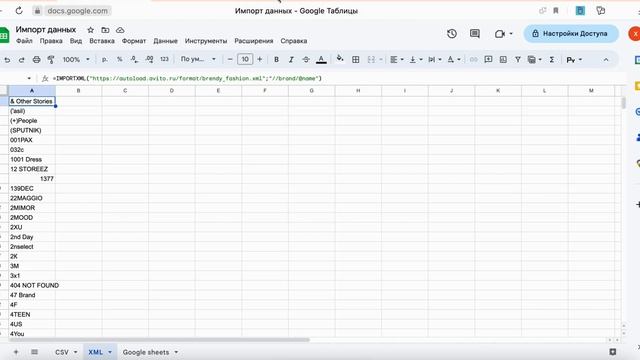This screenshot has height=360, width=640.
Task: Click the cloud document status icon
Action: (x=120, y=30)
